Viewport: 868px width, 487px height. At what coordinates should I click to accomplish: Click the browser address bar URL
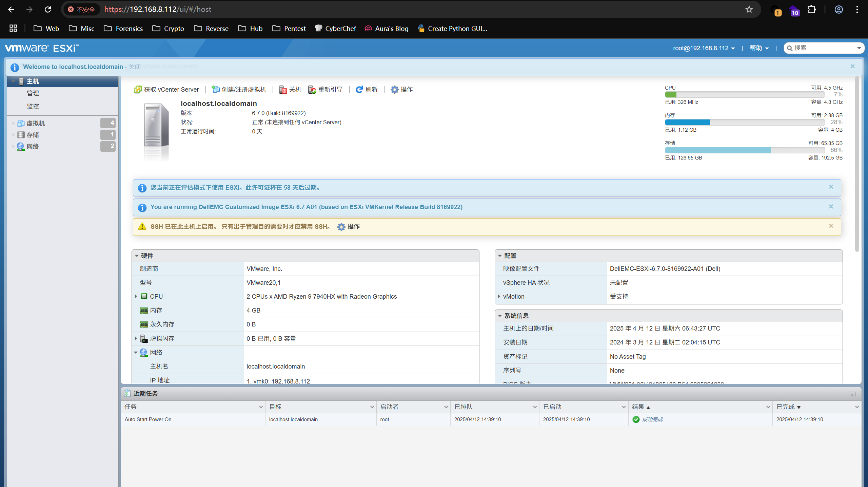coord(158,10)
